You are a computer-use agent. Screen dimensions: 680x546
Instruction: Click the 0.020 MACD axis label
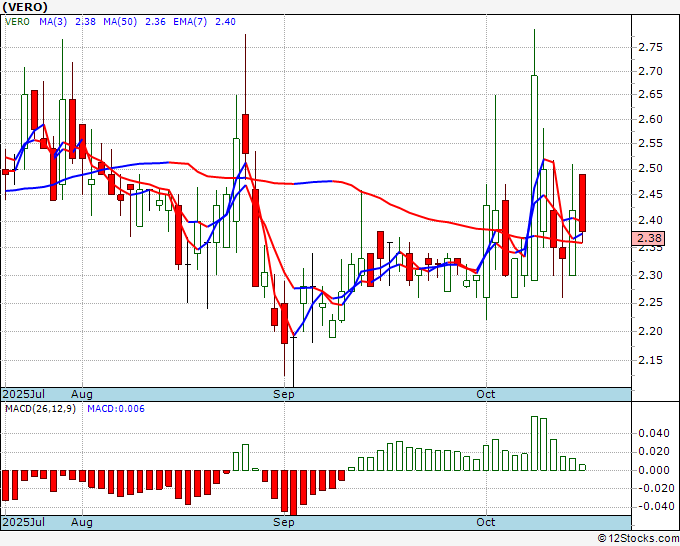(x=654, y=451)
